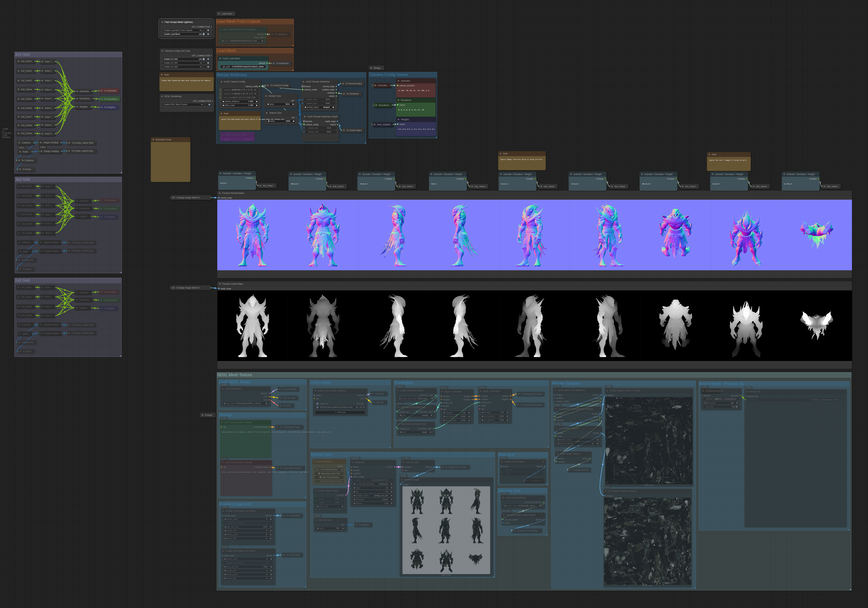Click the To Elevations green node
868x608 pixels.
click(x=110, y=99)
